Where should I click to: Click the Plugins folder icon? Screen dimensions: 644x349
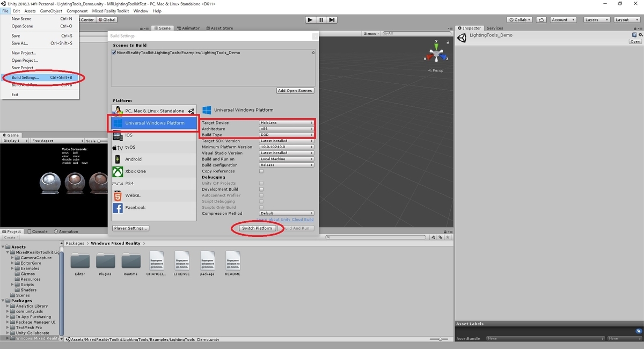pos(105,260)
